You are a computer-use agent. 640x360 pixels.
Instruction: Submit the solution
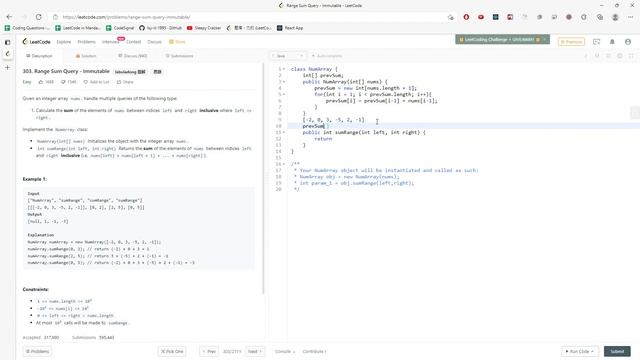click(617, 351)
